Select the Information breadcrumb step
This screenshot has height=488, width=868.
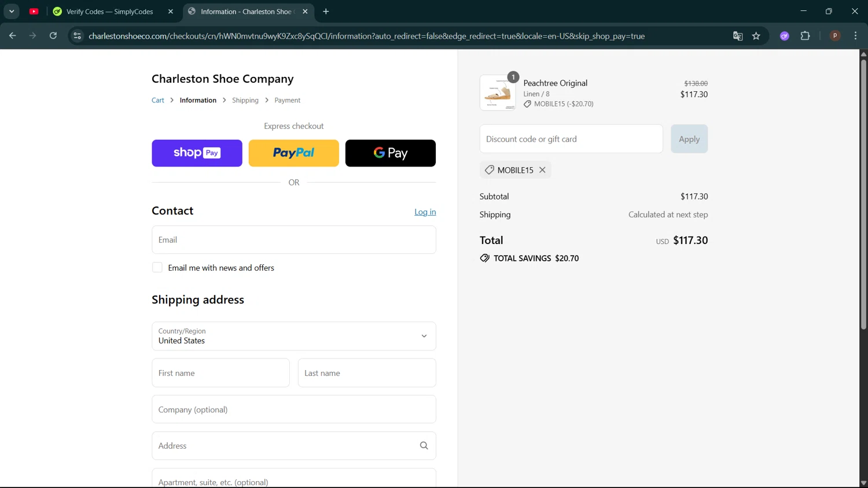[x=198, y=100]
